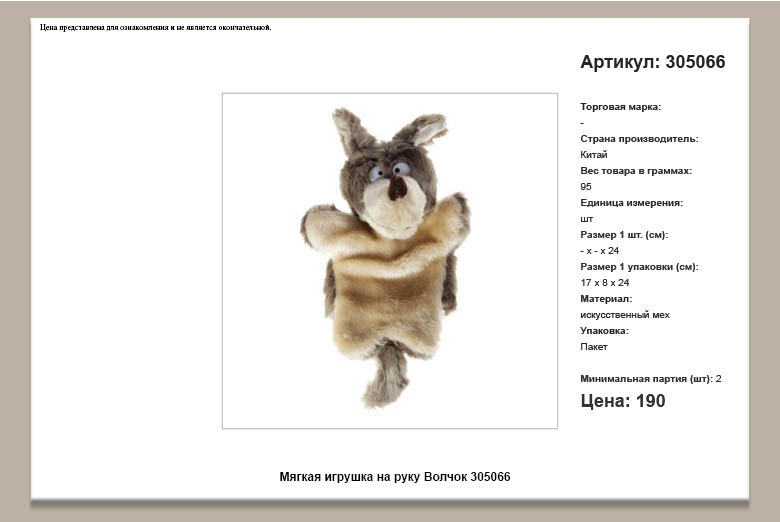
Task: Click the 'Упаковка:' label
Action: click(604, 331)
